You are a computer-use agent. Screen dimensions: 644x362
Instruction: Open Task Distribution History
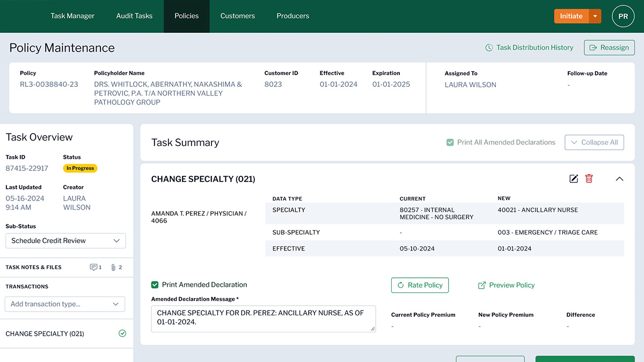coord(529,48)
